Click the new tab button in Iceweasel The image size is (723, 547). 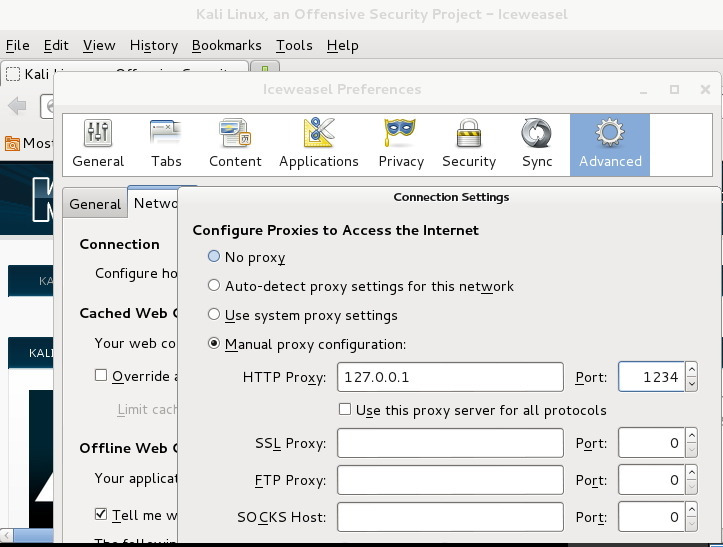pos(265,68)
